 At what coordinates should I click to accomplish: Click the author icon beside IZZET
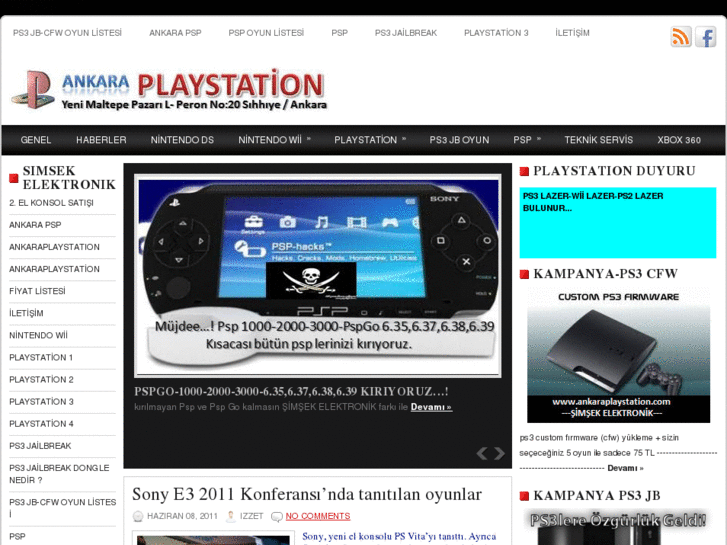point(230,516)
